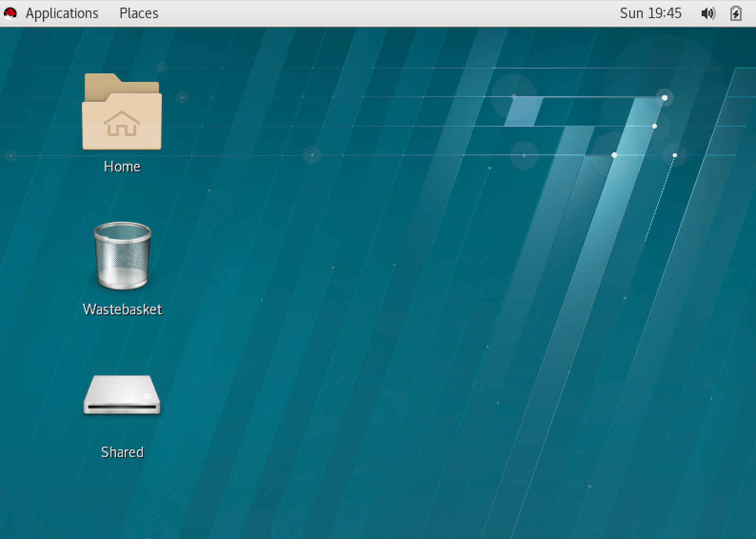This screenshot has height=539, width=756.
Task: Click the power indicator in the status area
Action: pyautogui.click(x=736, y=13)
